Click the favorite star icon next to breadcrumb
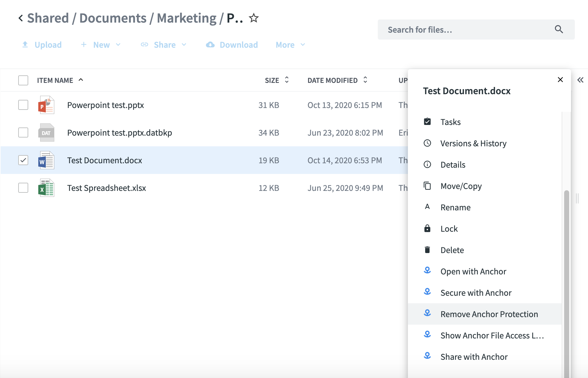 coord(254,18)
